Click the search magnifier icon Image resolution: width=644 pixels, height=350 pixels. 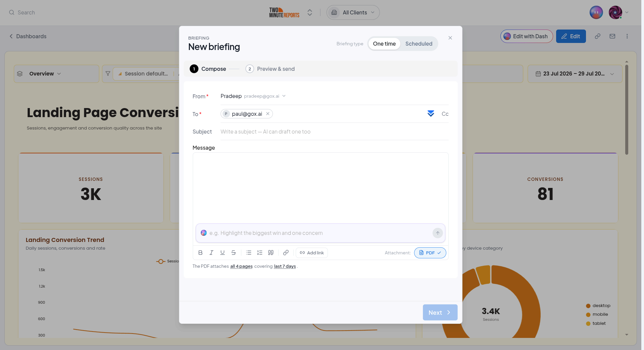pyautogui.click(x=12, y=12)
